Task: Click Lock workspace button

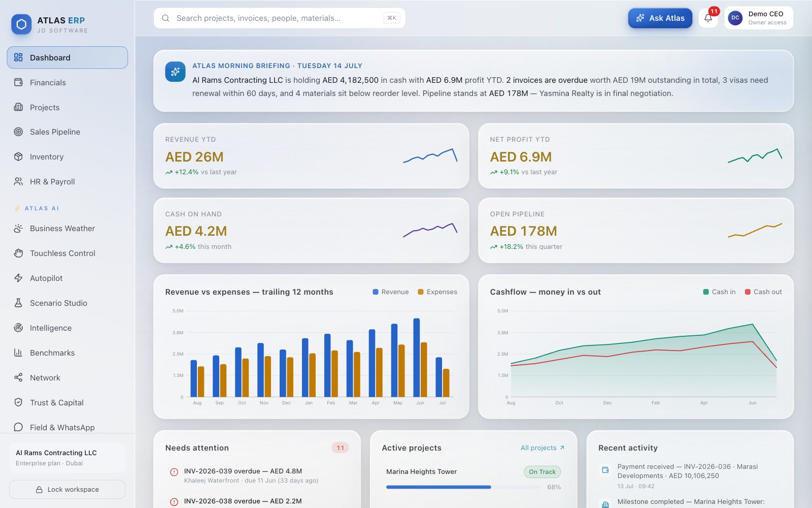Action: coord(67,489)
